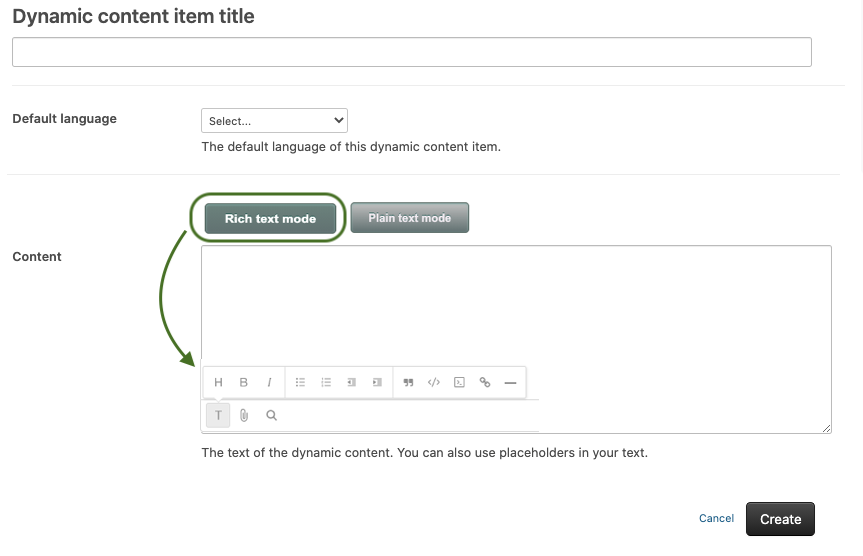Toggle bold formatting in editor toolbar
The image size is (863, 556).
tap(244, 382)
